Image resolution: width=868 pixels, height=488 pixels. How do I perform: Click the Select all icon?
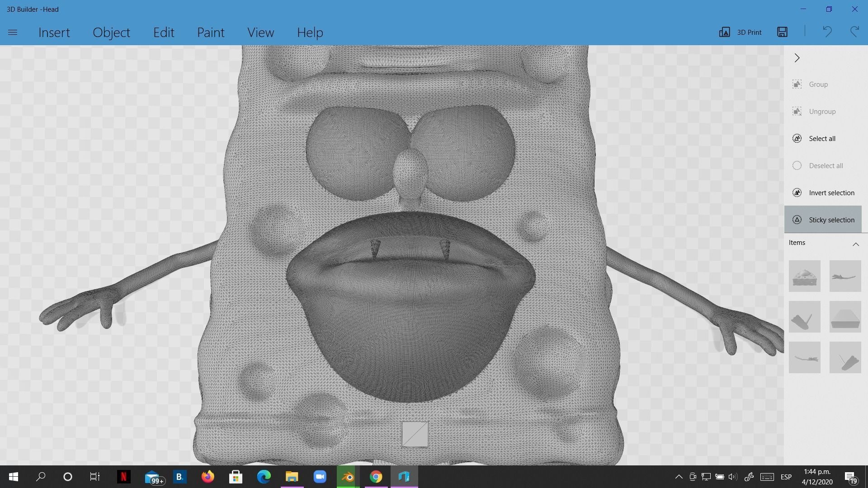pos(797,139)
